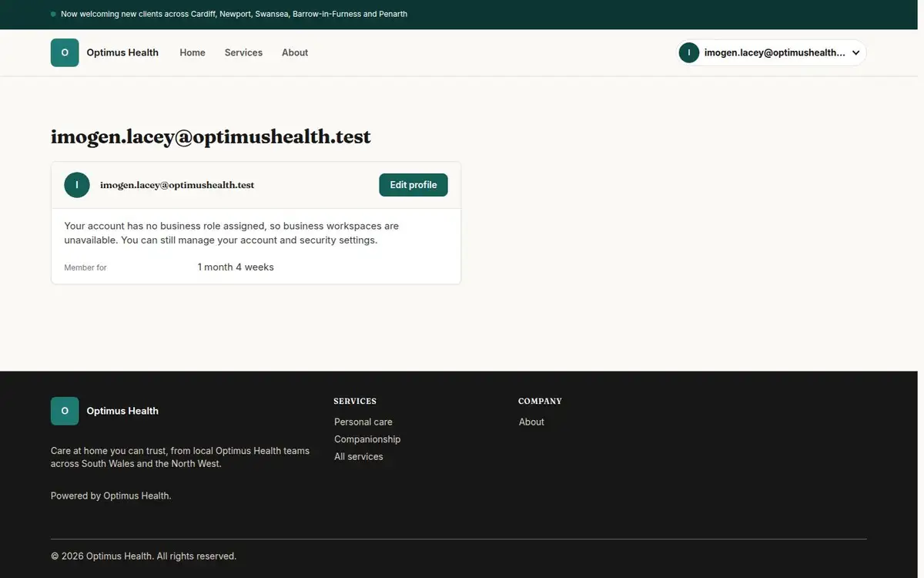924x578 pixels.
Task: Click the Optimus Health header brand name
Action: click(122, 52)
